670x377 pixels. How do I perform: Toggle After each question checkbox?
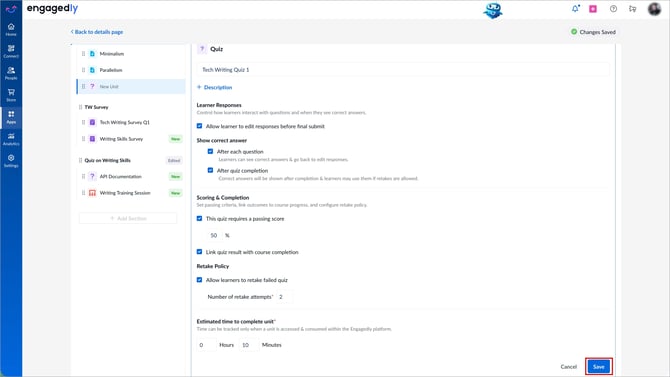pos(210,151)
